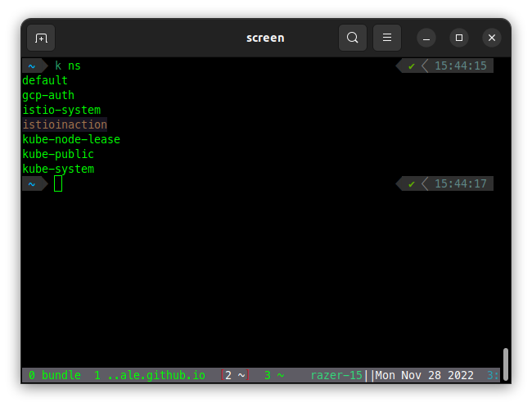Click the green checkmark status at 15:44:15
The image size is (532, 407).
click(x=412, y=66)
